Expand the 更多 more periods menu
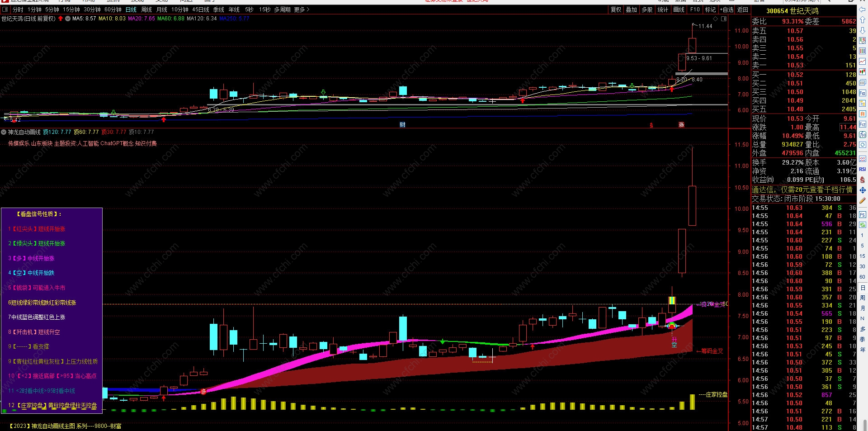Viewport: 868px width, 431px height. (x=302, y=9)
